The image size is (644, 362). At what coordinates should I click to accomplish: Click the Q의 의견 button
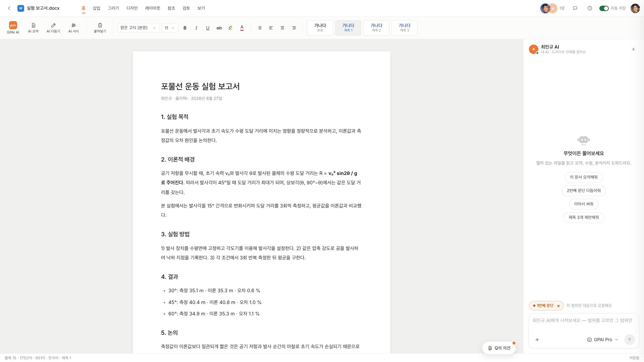click(x=499, y=348)
